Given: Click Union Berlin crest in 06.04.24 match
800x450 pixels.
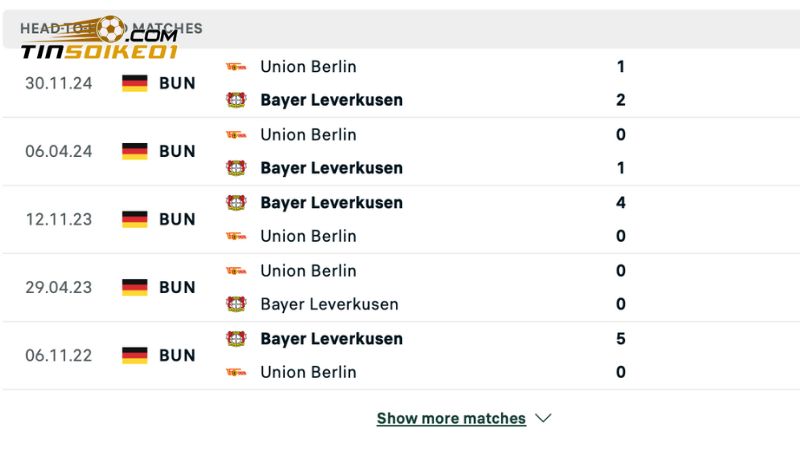Looking at the screenshot, I should click(x=236, y=134).
